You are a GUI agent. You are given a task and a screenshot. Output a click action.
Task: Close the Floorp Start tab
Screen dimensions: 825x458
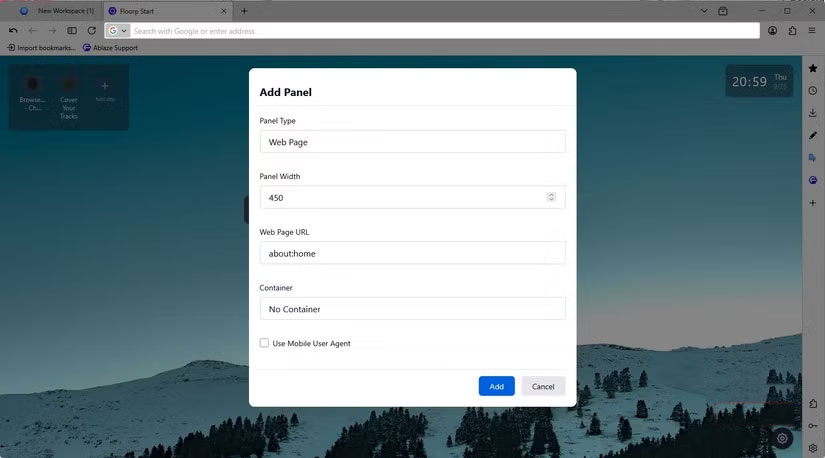pos(224,11)
